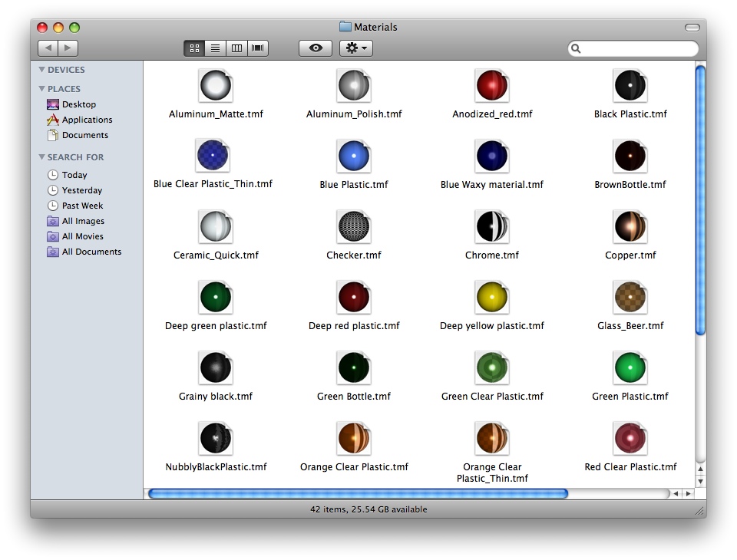Image resolution: width=737 pixels, height=560 pixels.
Task: Click the Back navigation button
Action: pos(48,48)
